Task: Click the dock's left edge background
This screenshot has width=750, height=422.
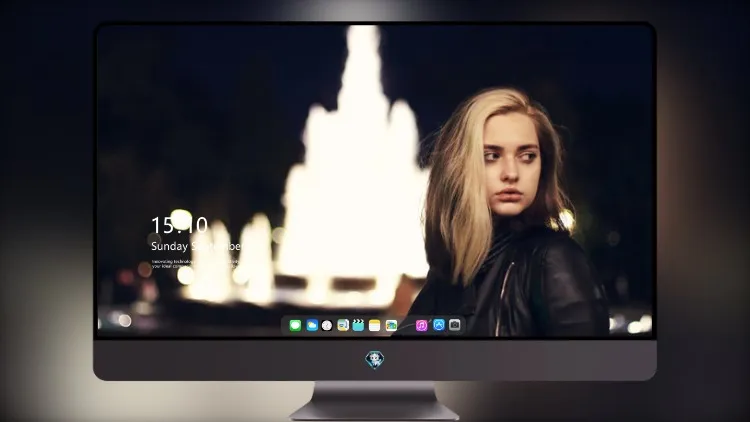Action: point(285,325)
